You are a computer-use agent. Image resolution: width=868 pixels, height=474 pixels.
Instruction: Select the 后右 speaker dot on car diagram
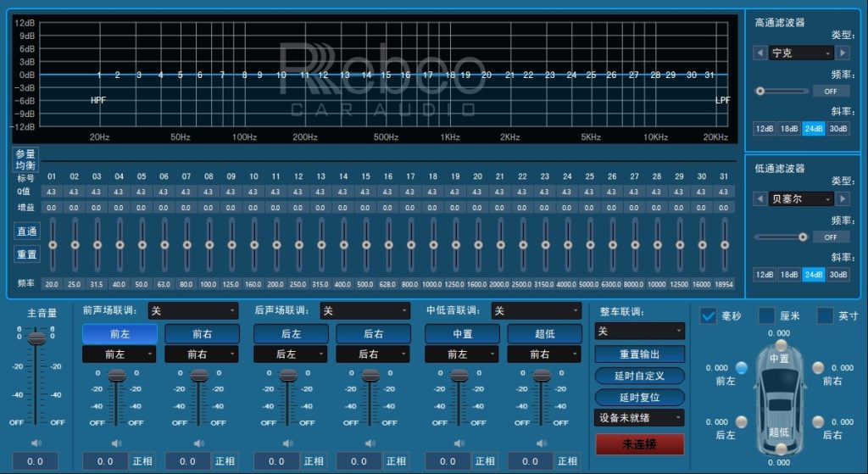818,422
